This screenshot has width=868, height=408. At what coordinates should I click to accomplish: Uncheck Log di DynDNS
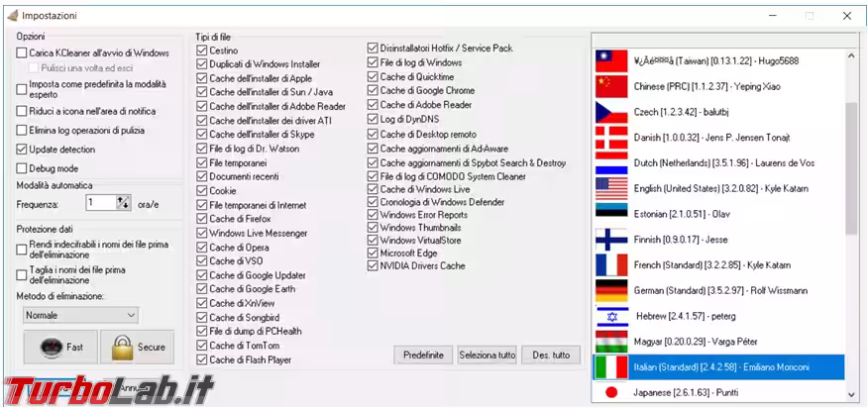pyautogui.click(x=373, y=119)
